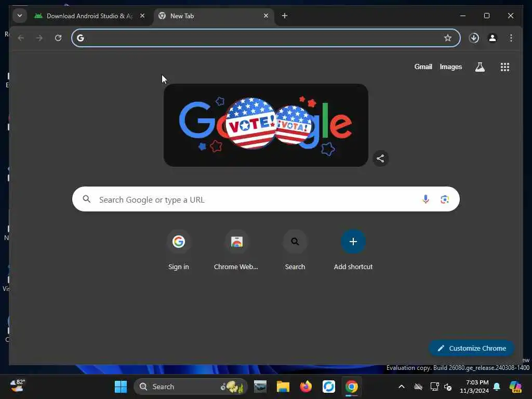Viewport: 532px width, 399px height.
Task: Open the Sign in shortcut
Action: click(179, 250)
